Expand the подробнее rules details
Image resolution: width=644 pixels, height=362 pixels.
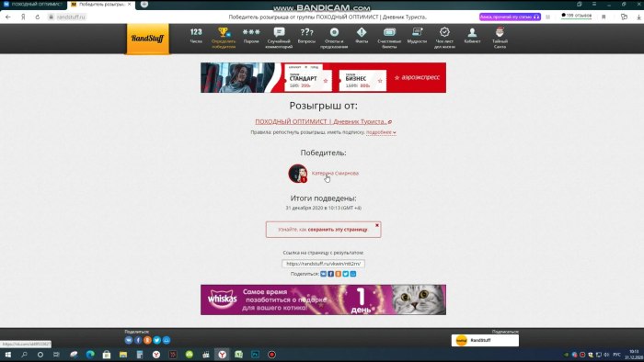(x=381, y=132)
